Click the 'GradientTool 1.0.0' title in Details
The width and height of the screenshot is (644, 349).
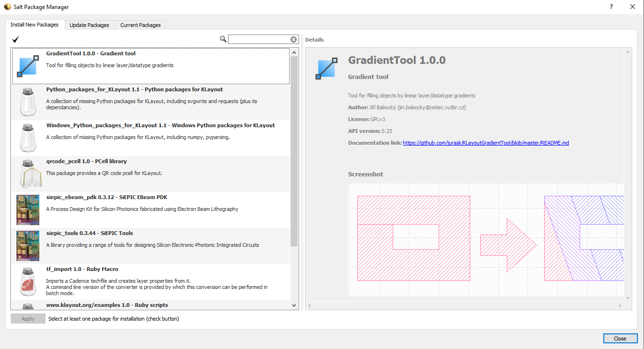(x=397, y=61)
